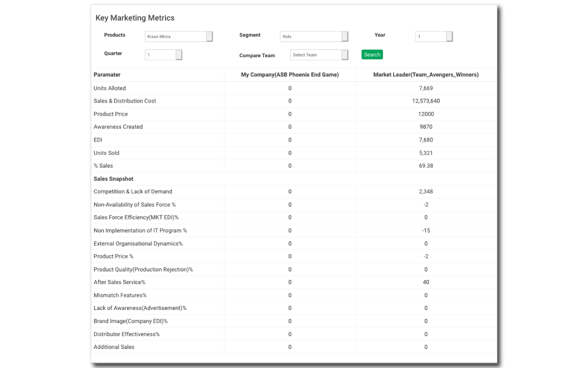Click the 'Sales Snapshot' section header
The image size is (588, 368).
point(114,179)
